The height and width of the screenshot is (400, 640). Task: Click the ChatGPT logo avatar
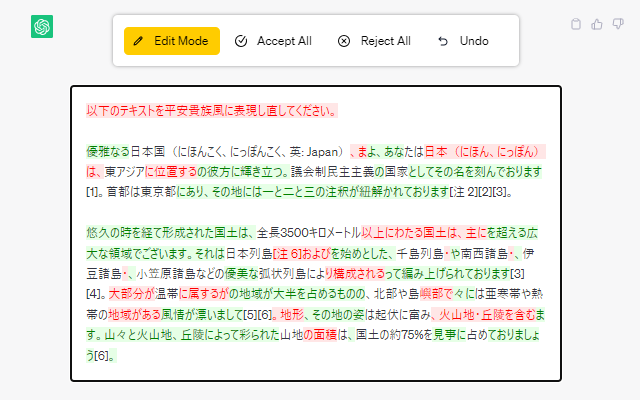click(42, 27)
